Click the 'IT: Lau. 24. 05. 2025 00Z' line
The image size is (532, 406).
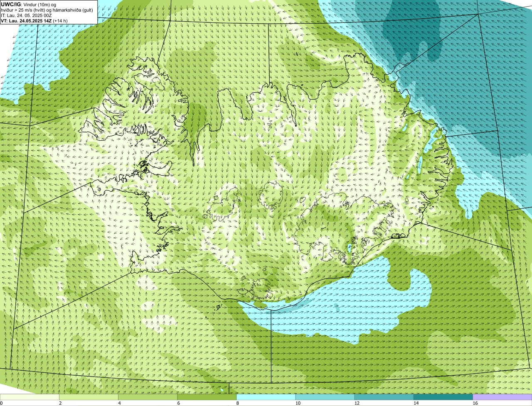26,15
